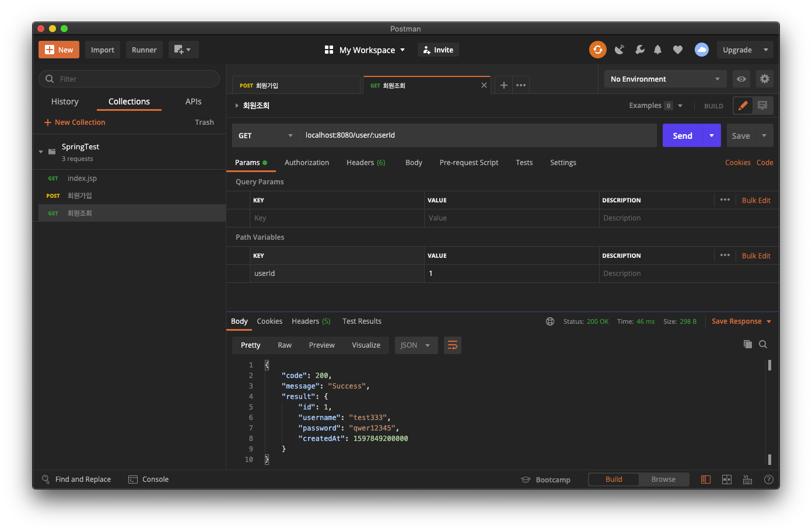This screenshot has width=812, height=532.
Task: Switch to the History tab
Action: pyautogui.click(x=65, y=101)
